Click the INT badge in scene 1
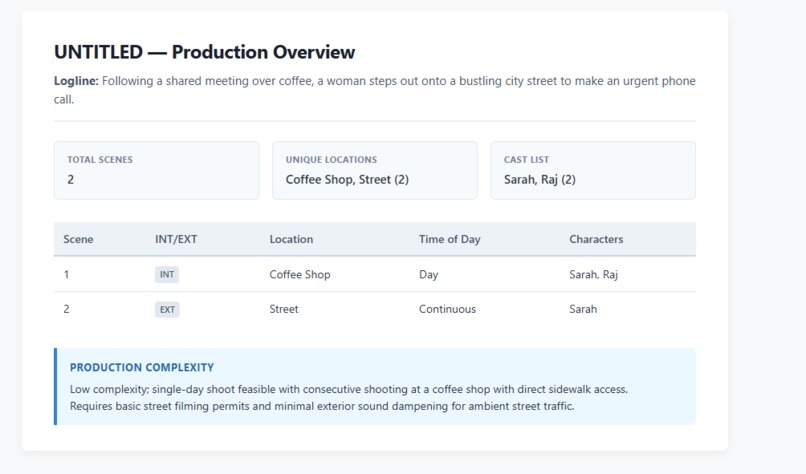Image resolution: width=806 pixels, height=474 pixels. [167, 275]
